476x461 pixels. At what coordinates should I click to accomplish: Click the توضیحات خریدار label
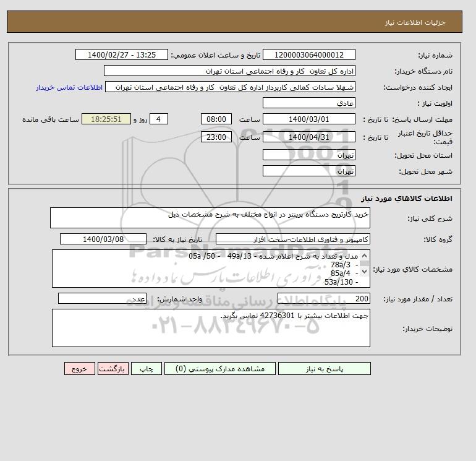[427, 329]
